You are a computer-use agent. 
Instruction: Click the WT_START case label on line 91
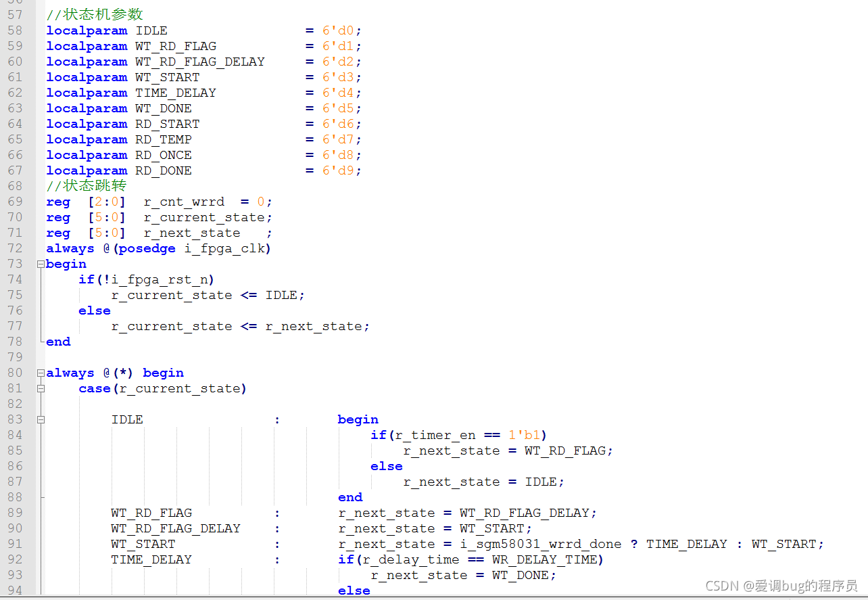click(x=143, y=544)
